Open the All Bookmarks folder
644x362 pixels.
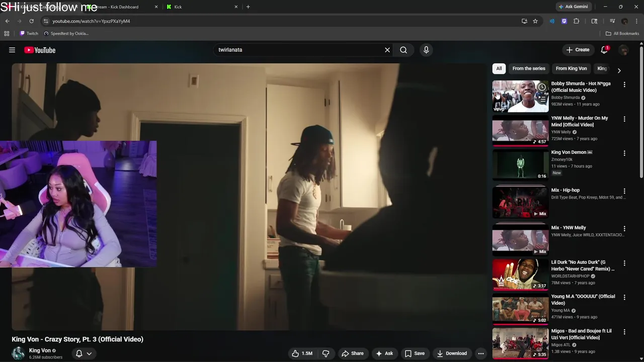622,34
